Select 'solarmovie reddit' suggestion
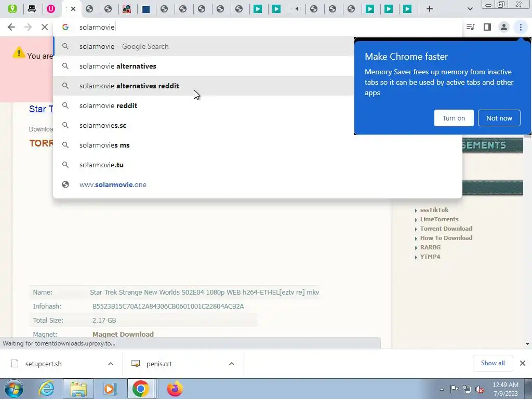The height and width of the screenshot is (399, 532). coord(204,105)
